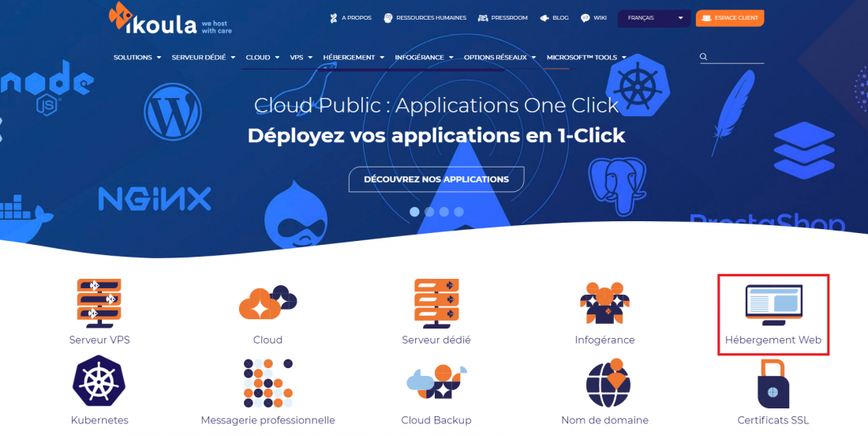Open the SOLUTIONS navigation item
The image size is (868, 436).
[x=133, y=57]
